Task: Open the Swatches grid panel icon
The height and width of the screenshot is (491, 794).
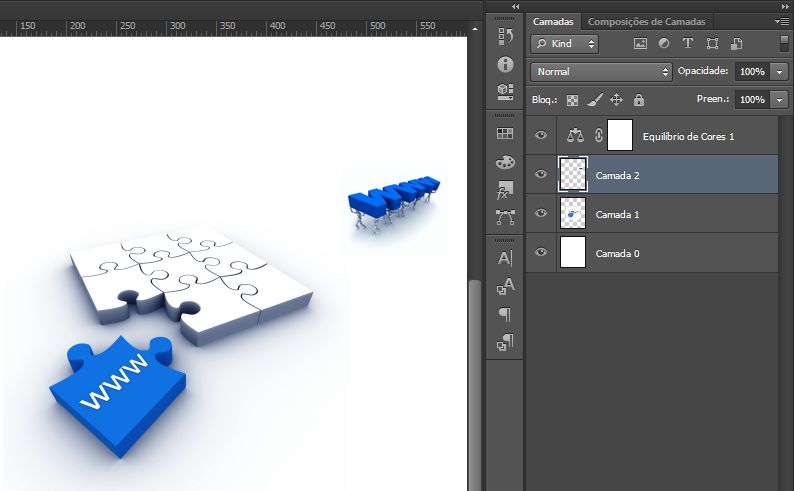Action: coord(505,133)
